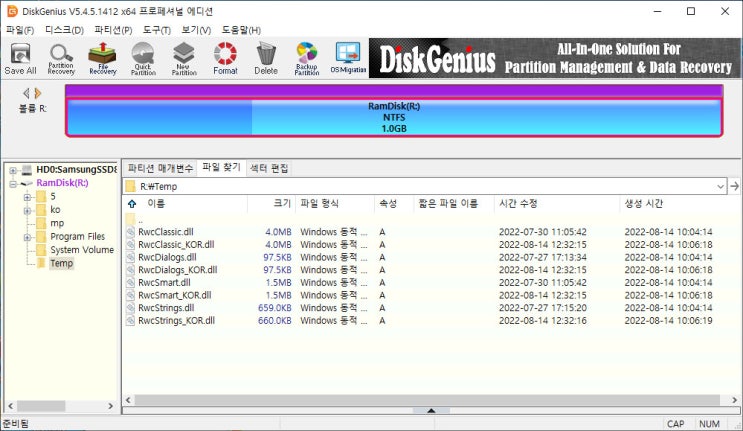The height and width of the screenshot is (431, 743).
Task: Sort by 크기 column header
Action: 272,204
